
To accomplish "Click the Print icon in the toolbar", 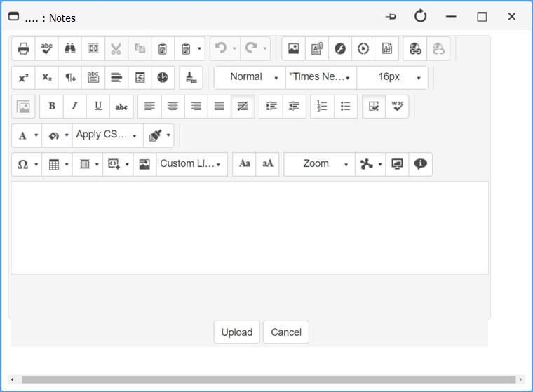I will click(23, 49).
